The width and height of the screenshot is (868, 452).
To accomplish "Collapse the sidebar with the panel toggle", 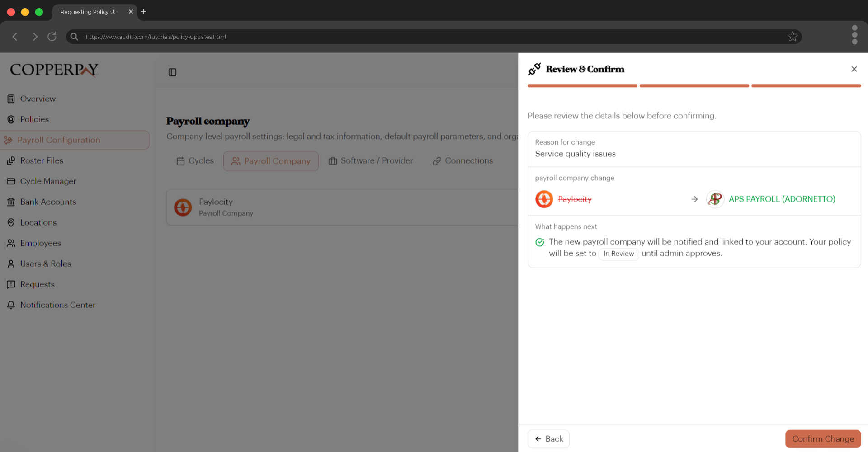I will click(172, 72).
